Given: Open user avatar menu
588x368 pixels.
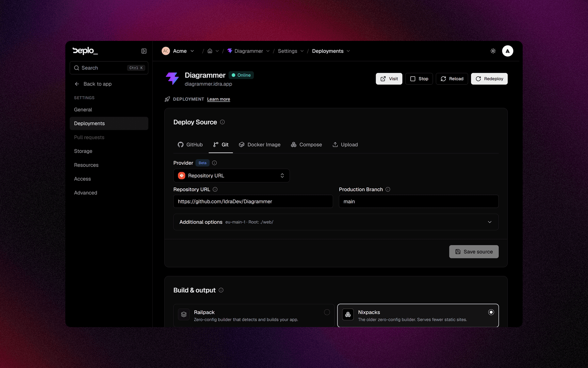Looking at the screenshot, I should [507, 51].
